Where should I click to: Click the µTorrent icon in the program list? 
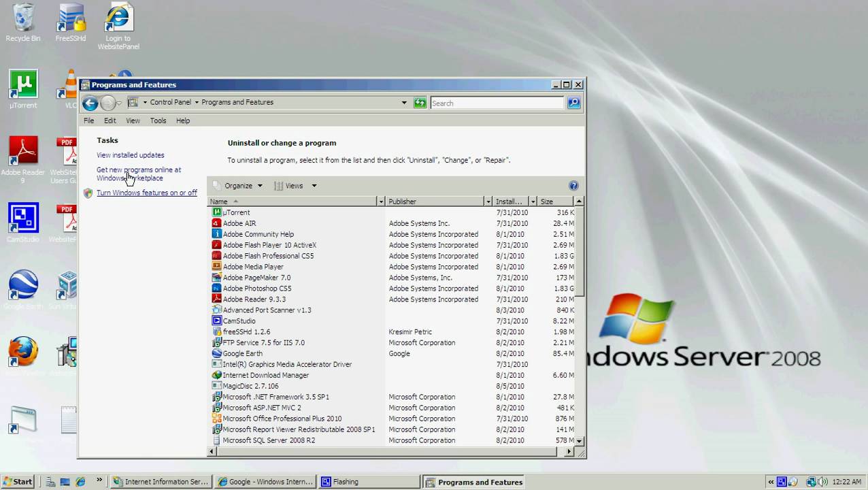point(217,212)
